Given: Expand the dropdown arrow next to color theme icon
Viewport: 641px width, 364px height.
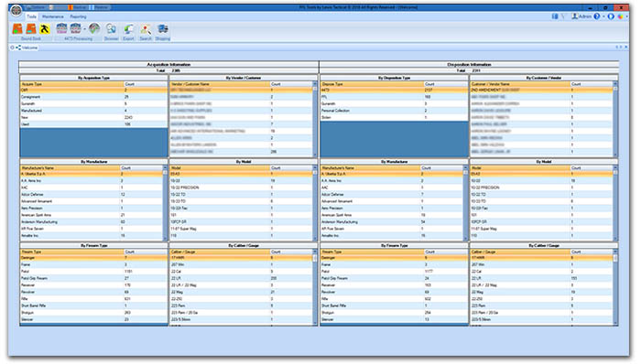Looking at the screenshot, I should [626, 16].
